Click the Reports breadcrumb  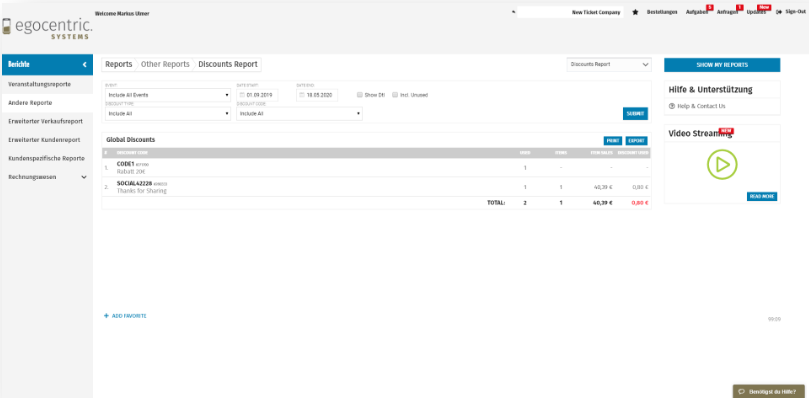pyautogui.click(x=119, y=65)
